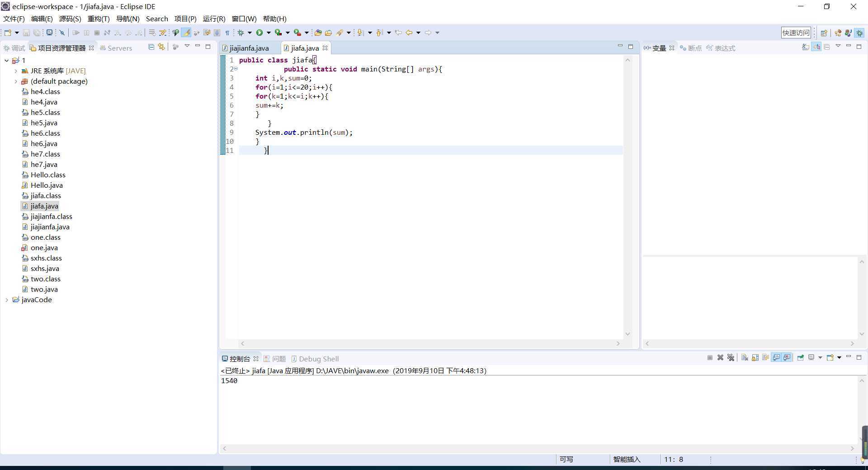
Task: Open the 文件(F) menu
Action: pos(14,19)
